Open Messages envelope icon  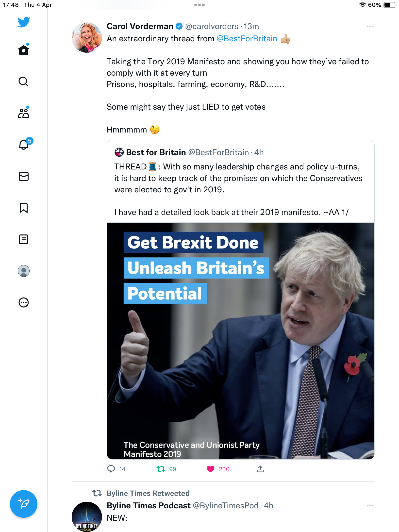pyautogui.click(x=24, y=176)
